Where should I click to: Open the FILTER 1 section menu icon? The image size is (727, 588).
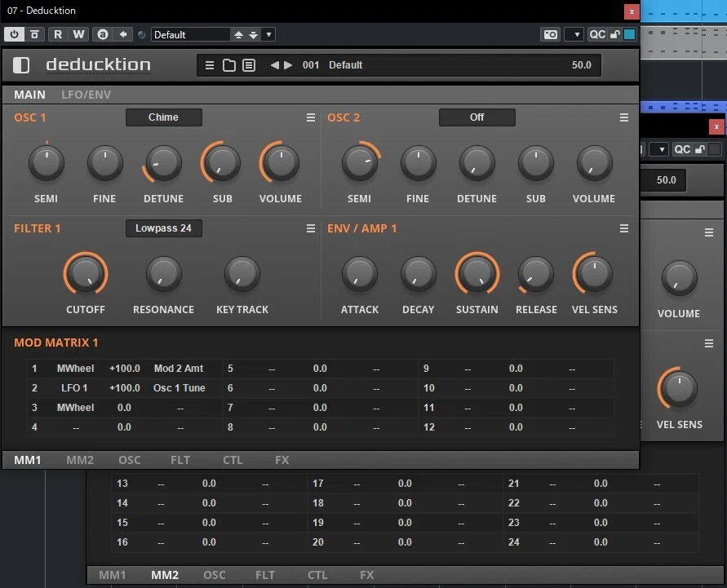(311, 228)
